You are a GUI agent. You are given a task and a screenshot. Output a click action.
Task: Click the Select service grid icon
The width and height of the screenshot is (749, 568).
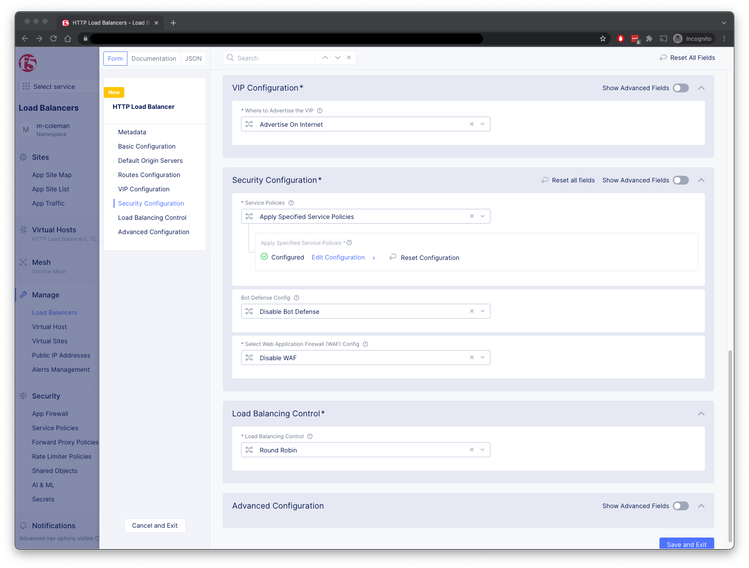pyautogui.click(x=26, y=87)
